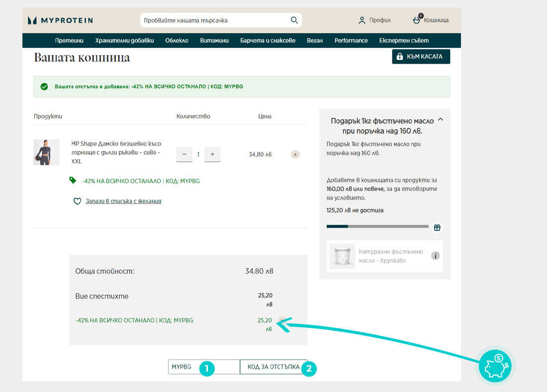Click the Вие спестихте label
This screenshot has height=392, width=547.
pos(102,296)
